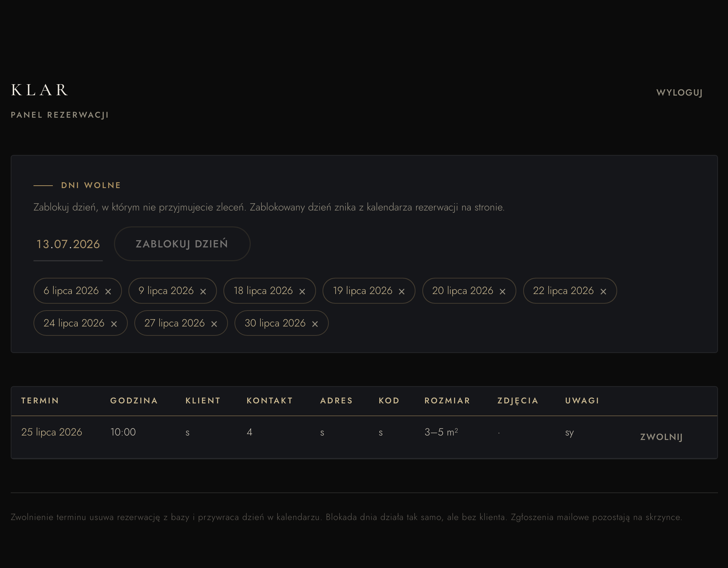Screen dimensions: 728x568
Task: Delete the 30 lipca 2026 chip
Action: point(315,324)
